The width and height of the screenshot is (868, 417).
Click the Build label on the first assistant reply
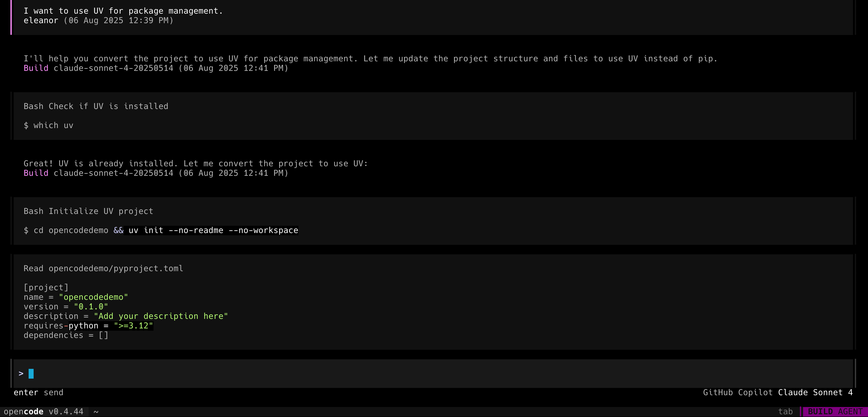click(x=35, y=68)
